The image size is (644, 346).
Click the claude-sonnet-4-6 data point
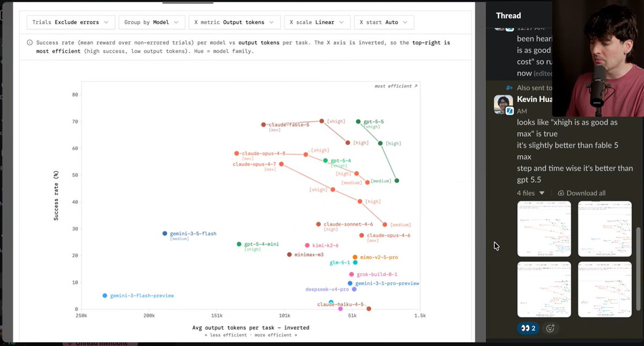[x=318, y=224]
